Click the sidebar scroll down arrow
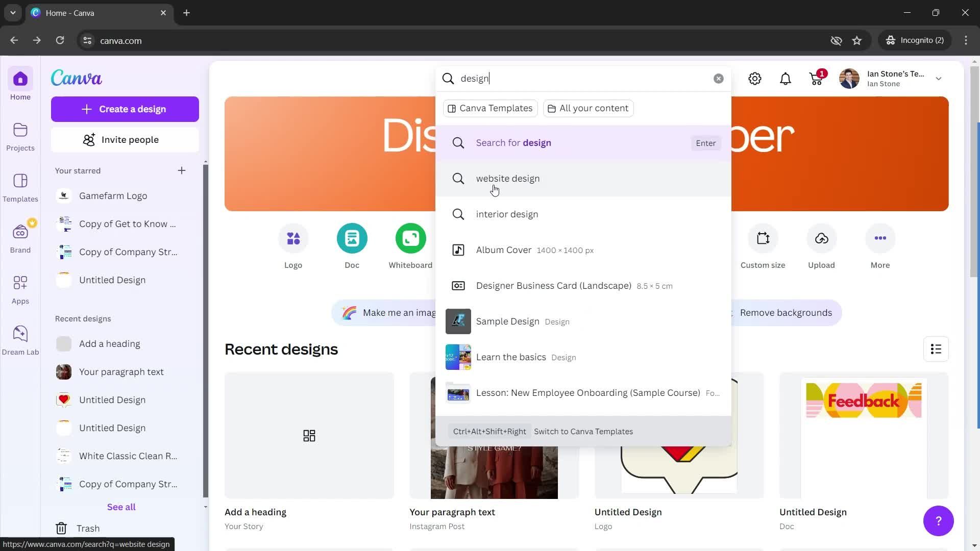The height and width of the screenshot is (551, 980). 206,507
